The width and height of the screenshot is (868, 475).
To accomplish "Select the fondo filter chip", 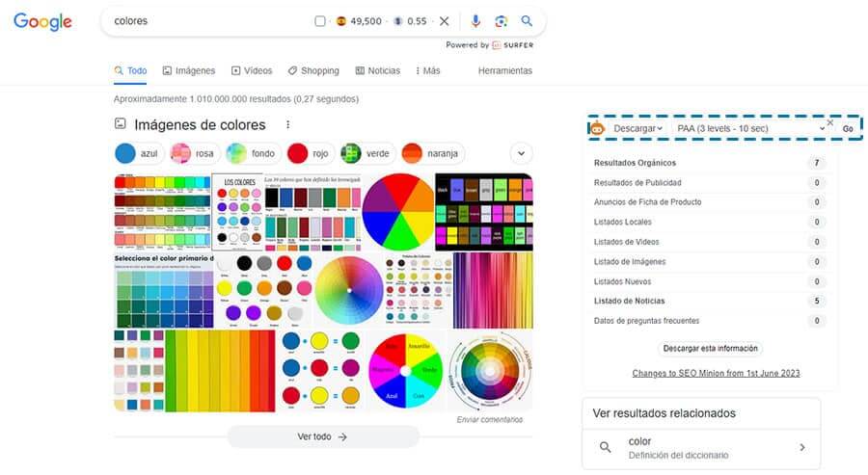I will click(x=252, y=153).
